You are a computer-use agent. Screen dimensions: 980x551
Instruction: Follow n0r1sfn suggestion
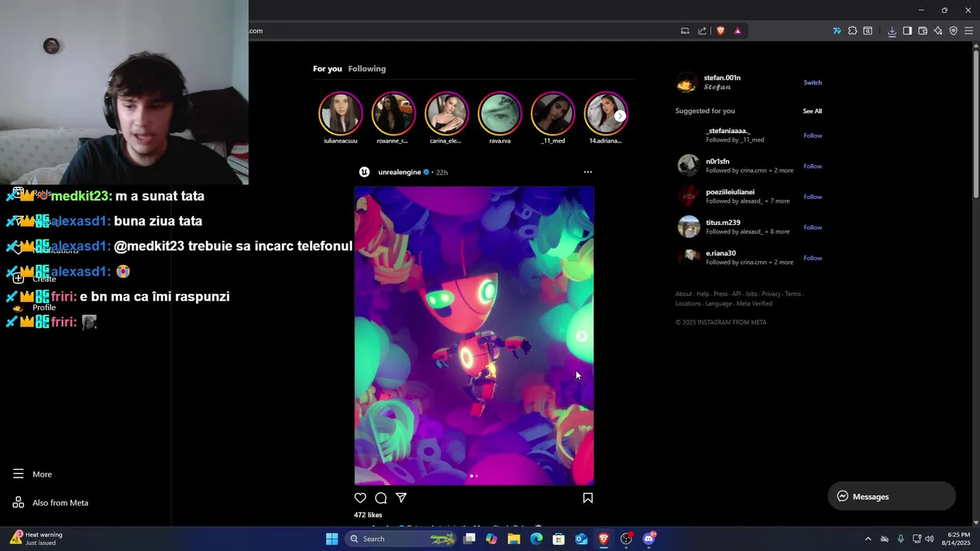[x=812, y=166]
